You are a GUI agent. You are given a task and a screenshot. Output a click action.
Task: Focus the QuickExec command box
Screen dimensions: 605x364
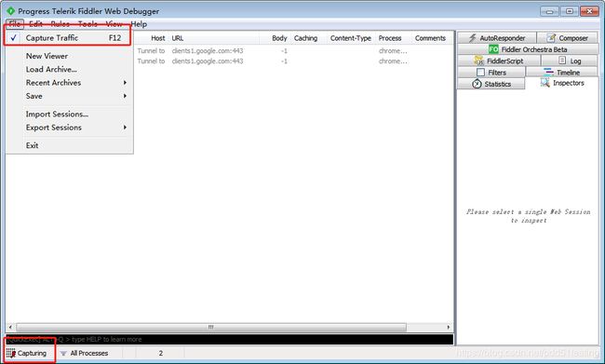click(229, 339)
